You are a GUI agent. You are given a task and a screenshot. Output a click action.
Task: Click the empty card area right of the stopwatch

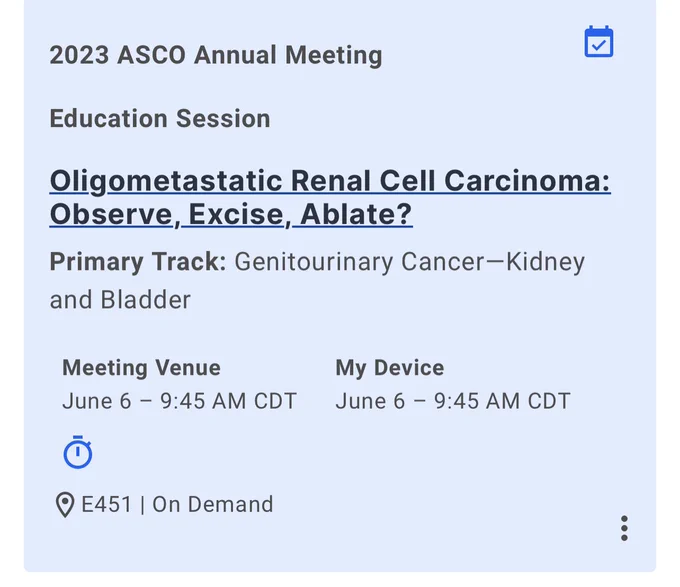pos(347,452)
